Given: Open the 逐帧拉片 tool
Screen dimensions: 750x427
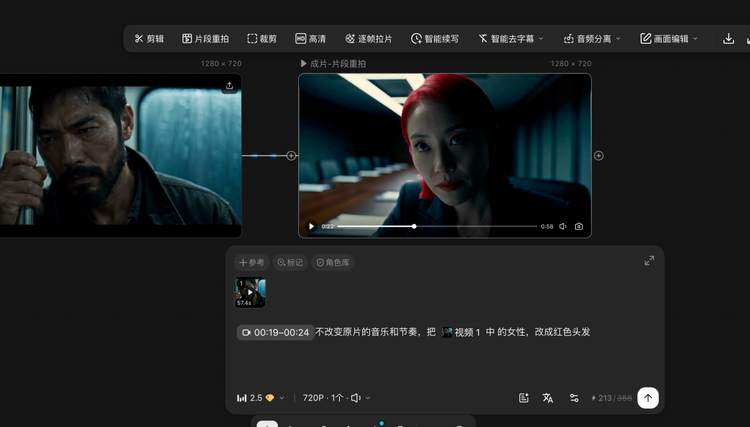Looking at the screenshot, I should [x=369, y=39].
